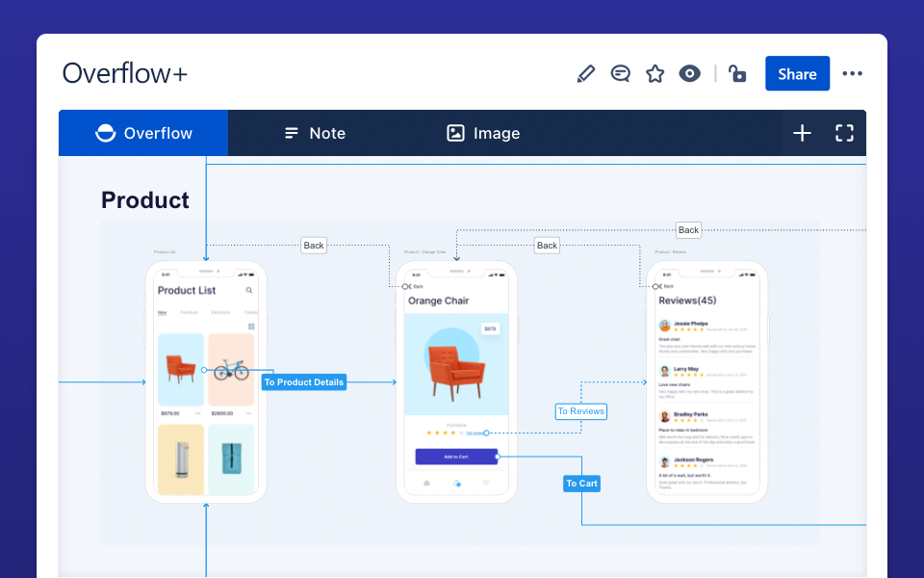
Task: Click the Image picture icon
Action: tap(455, 133)
